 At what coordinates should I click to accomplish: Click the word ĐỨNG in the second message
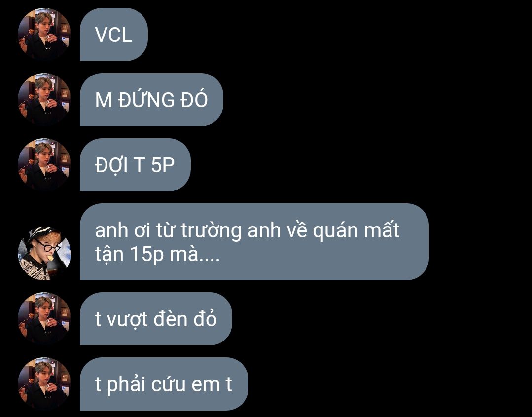146,99
